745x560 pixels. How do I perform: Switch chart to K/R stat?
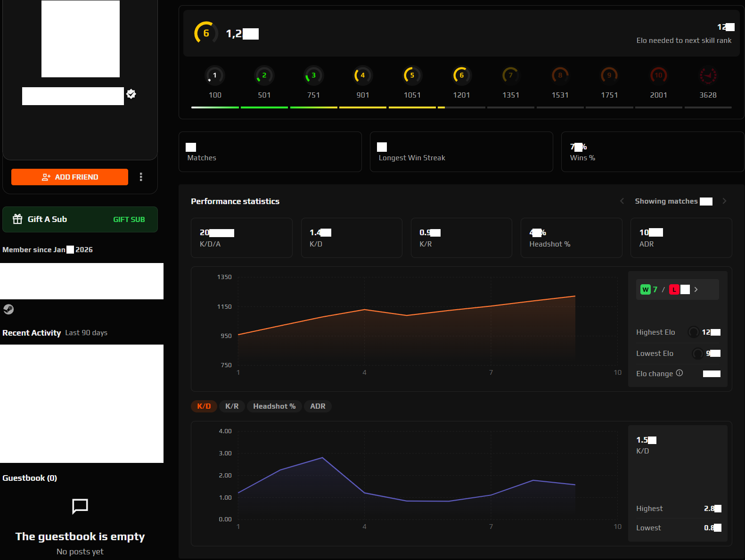pyautogui.click(x=232, y=406)
